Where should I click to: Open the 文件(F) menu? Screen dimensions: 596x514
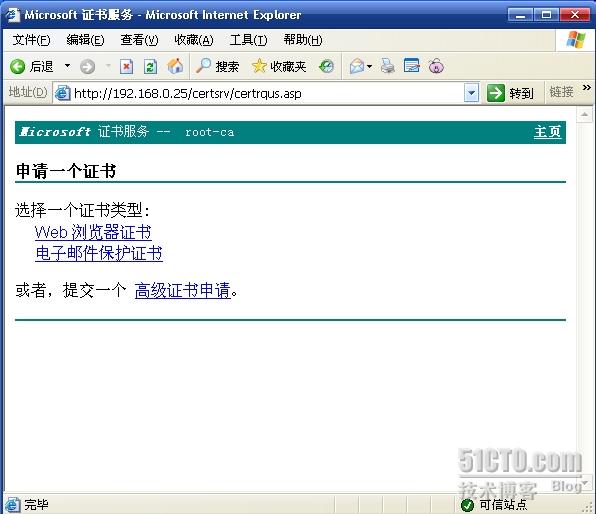[31, 40]
